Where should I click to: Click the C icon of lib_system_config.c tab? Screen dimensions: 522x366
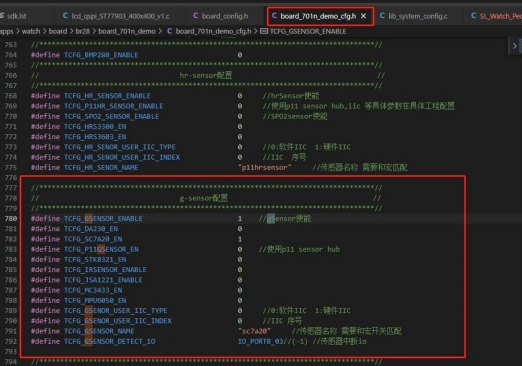(382, 16)
